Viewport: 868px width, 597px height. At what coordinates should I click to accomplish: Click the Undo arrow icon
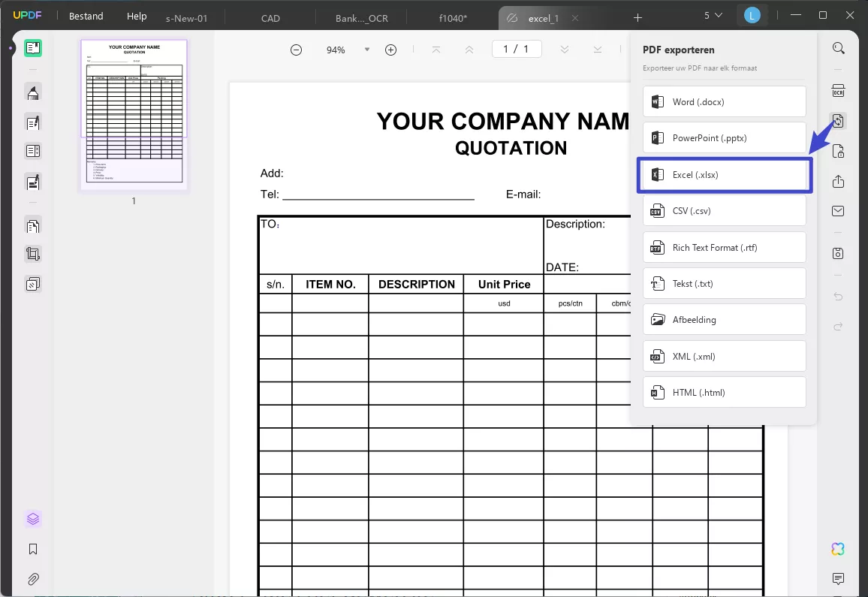pos(838,297)
